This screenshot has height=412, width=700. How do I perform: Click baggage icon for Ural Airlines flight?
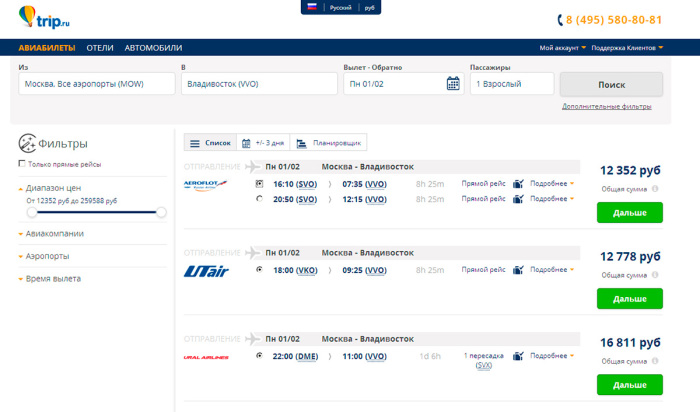coord(518,356)
